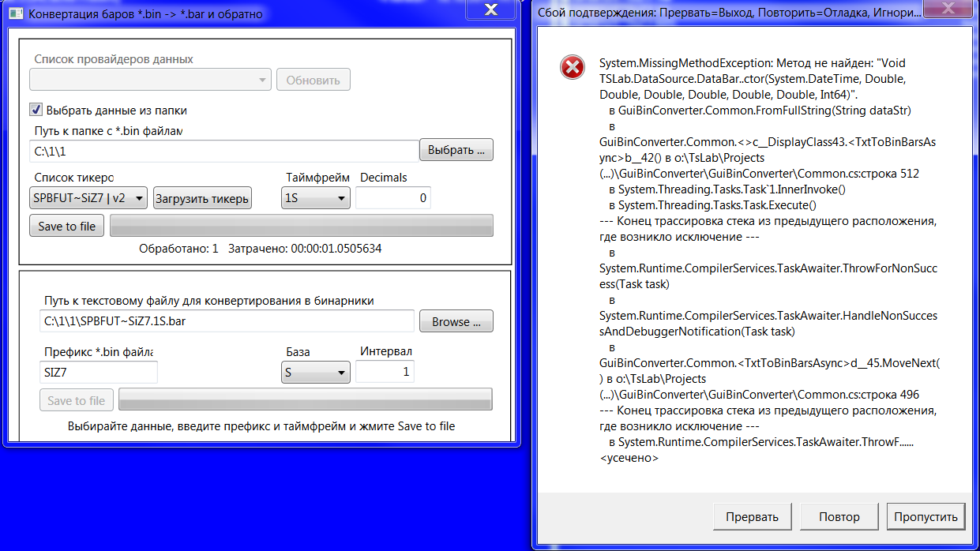This screenshot has width=980, height=551.
Task: Click the converter window app icon
Action: tap(15, 13)
